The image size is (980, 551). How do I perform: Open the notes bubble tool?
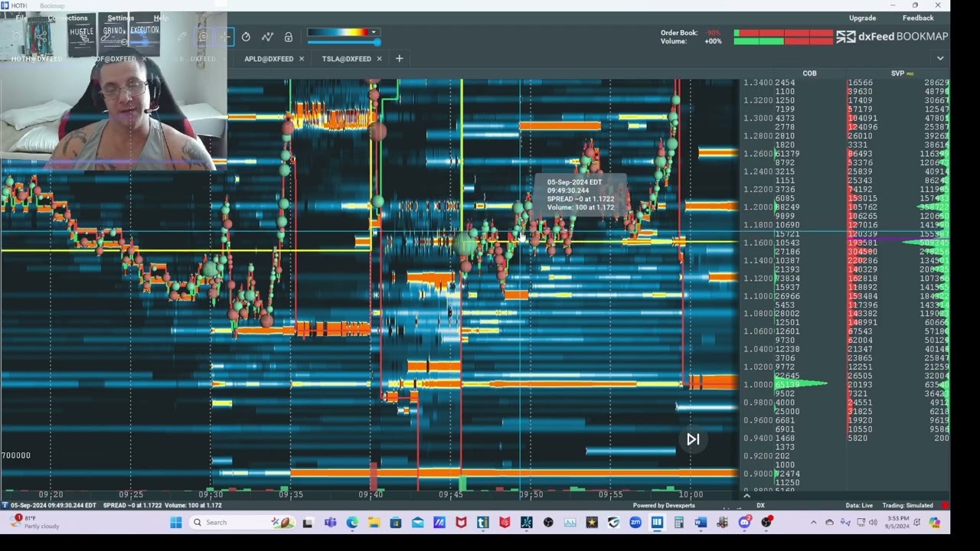pos(203,37)
